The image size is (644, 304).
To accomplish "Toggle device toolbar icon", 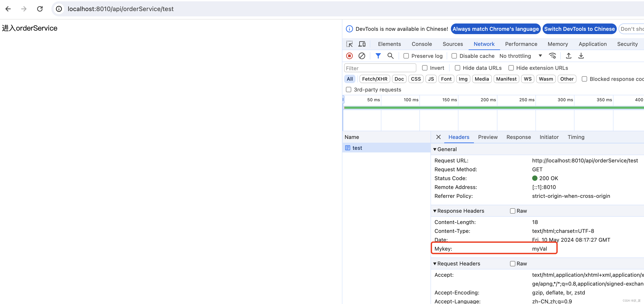I will click(x=362, y=44).
